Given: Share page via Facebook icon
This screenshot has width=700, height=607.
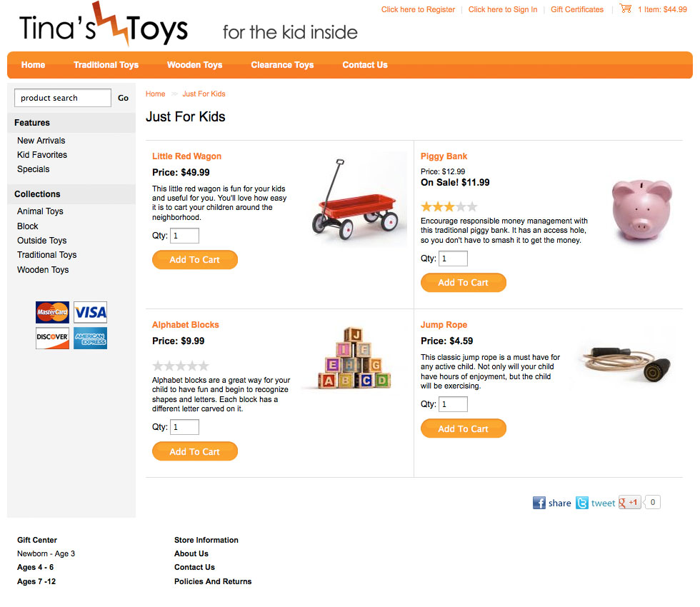Looking at the screenshot, I should (x=539, y=503).
